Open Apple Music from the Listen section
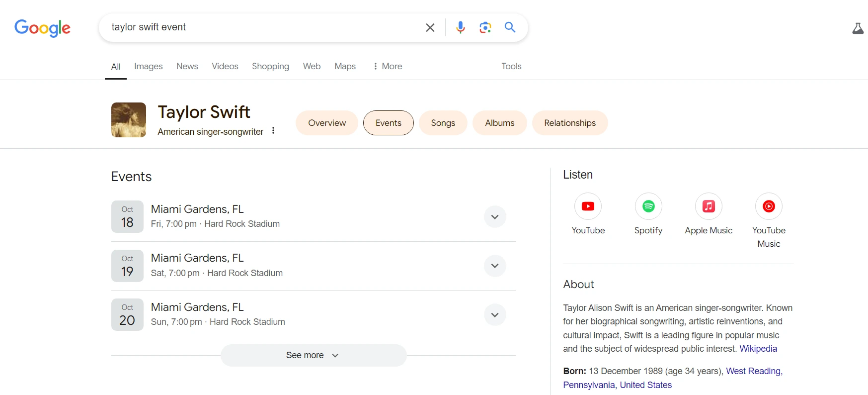The image size is (868, 395). pyautogui.click(x=709, y=206)
